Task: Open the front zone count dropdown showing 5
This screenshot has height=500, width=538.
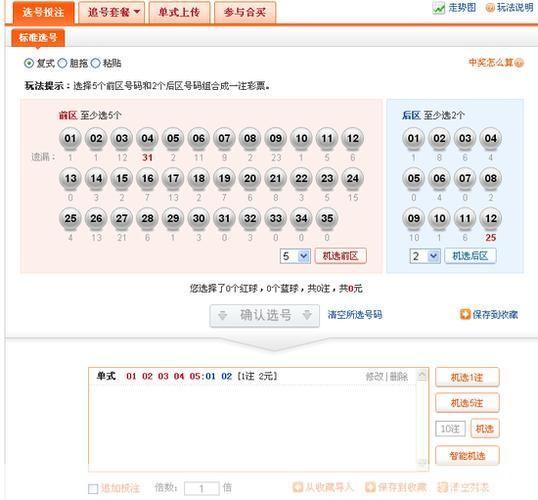Action: pyautogui.click(x=295, y=256)
